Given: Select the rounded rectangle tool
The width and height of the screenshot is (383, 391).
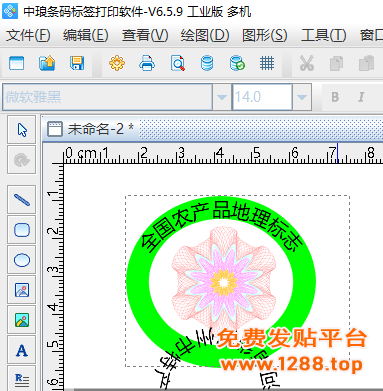Looking at the screenshot, I should point(22,230).
